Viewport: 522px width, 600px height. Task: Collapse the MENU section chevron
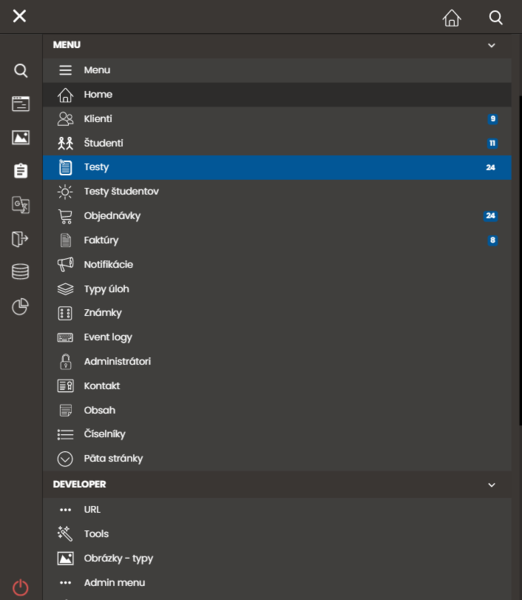point(492,46)
